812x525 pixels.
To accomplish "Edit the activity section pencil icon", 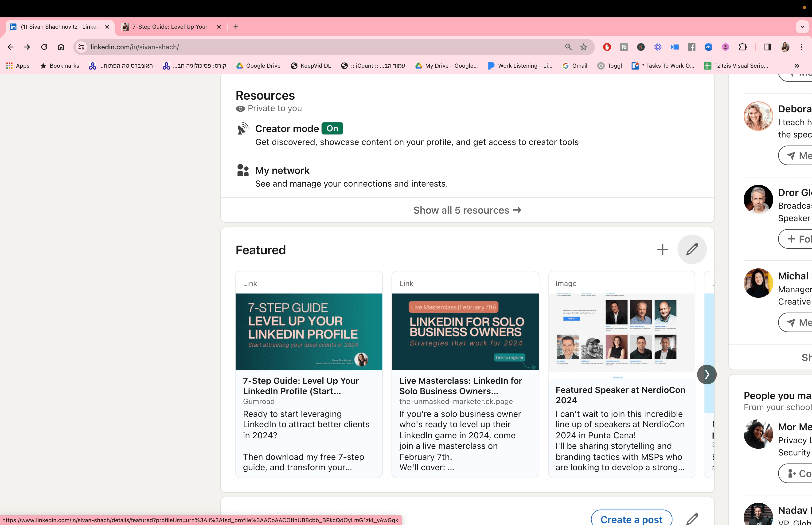I will (692, 519).
